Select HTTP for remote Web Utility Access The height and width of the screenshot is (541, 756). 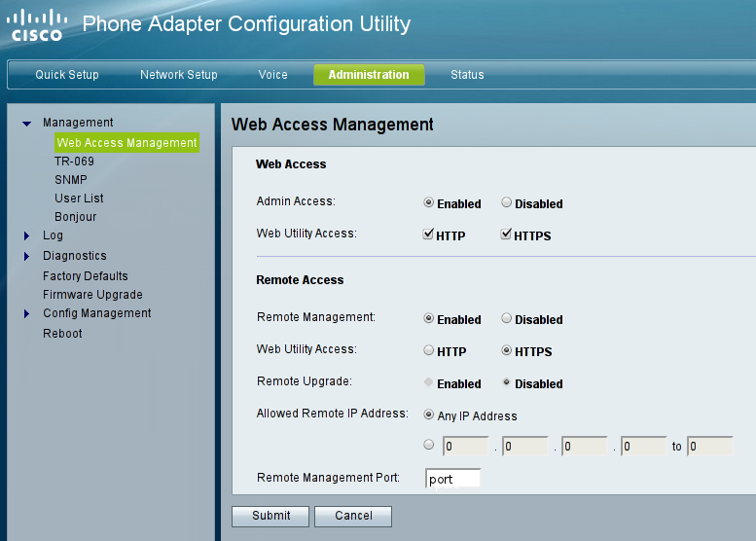pyautogui.click(x=429, y=350)
